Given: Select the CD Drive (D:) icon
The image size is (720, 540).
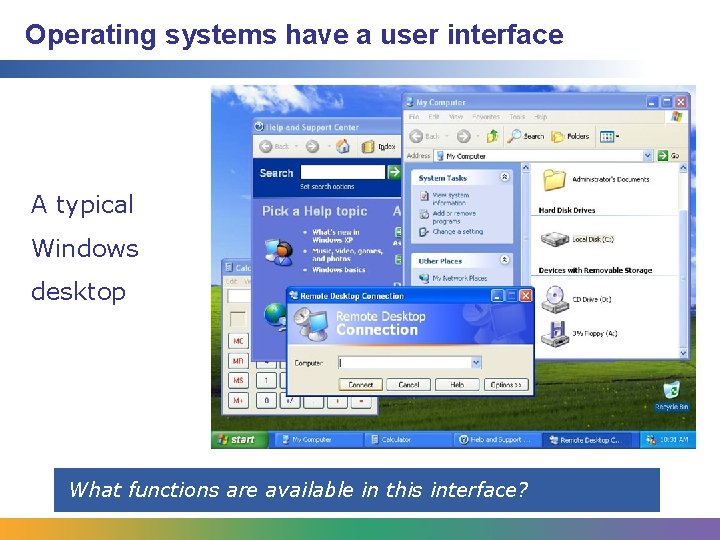Looking at the screenshot, I should tap(555, 299).
